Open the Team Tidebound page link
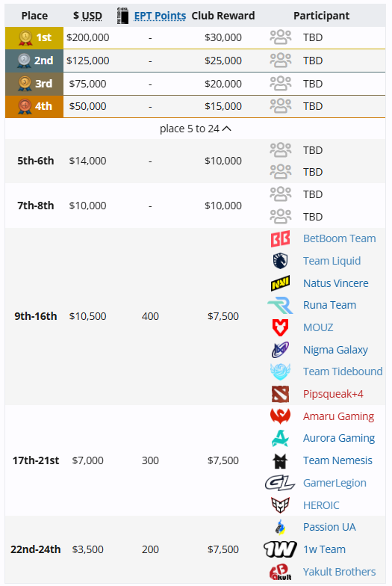The width and height of the screenshot is (392, 586). [x=343, y=371]
